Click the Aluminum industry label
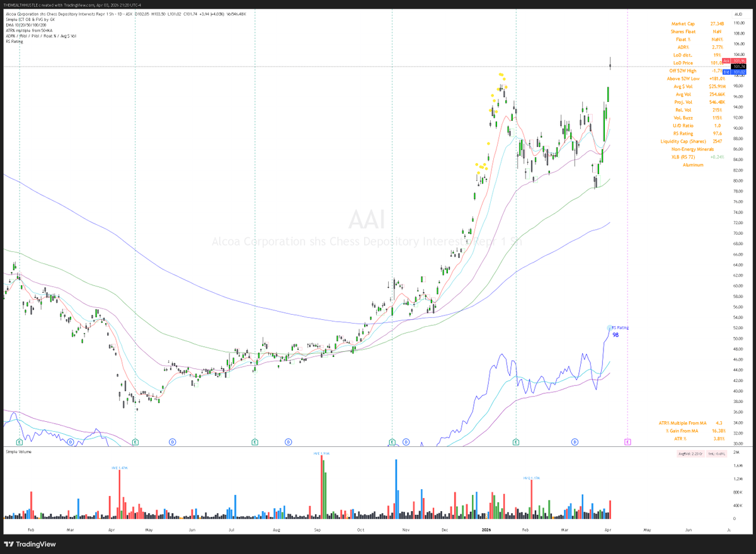This screenshot has height=554, width=756. click(x=692, y=165)
